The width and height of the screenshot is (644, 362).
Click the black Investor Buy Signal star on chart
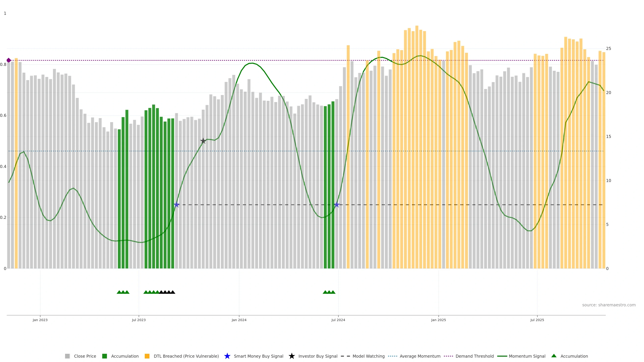[x=203, y=141]
